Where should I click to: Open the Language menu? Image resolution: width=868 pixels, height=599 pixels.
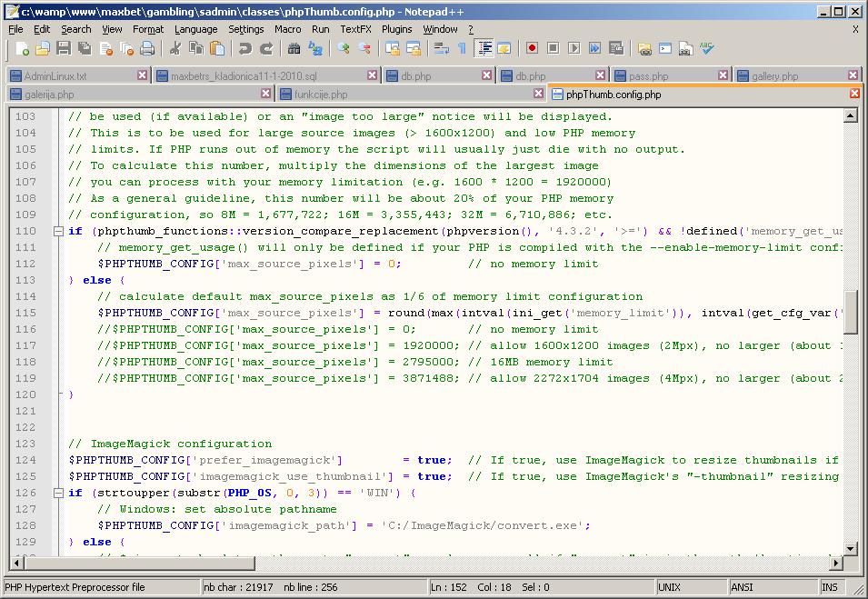(x=195, y=29)
